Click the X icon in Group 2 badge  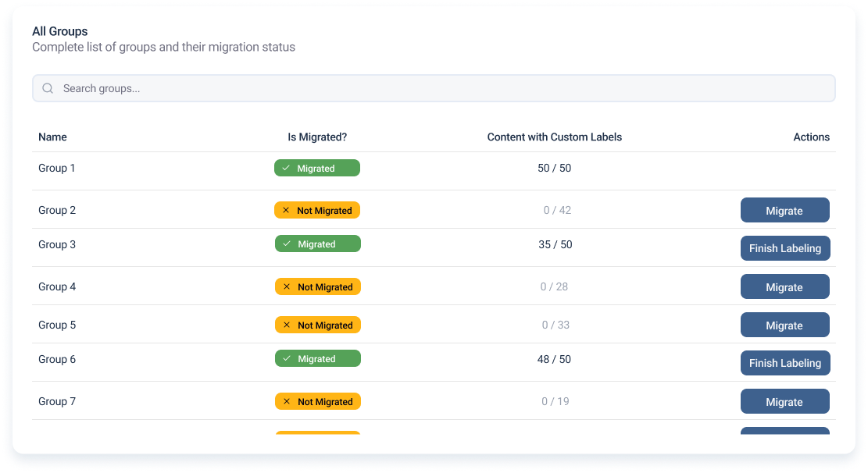click(x=286, y=210)
